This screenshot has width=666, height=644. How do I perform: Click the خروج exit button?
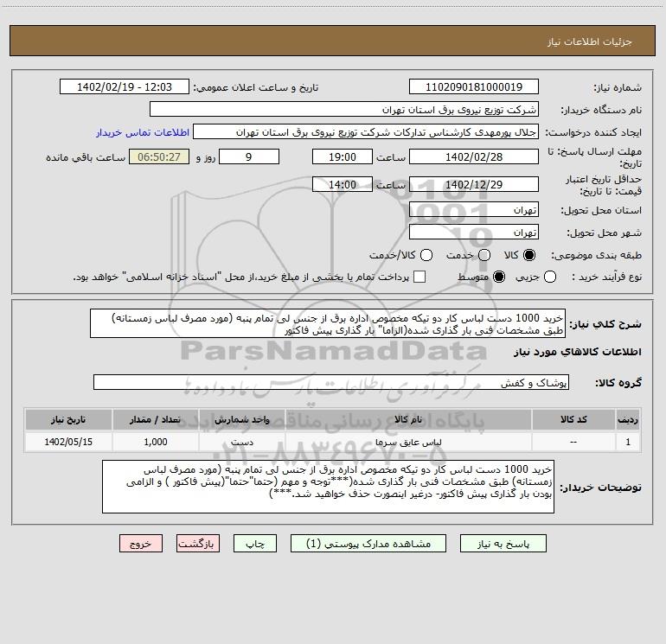tap(141, 544)
